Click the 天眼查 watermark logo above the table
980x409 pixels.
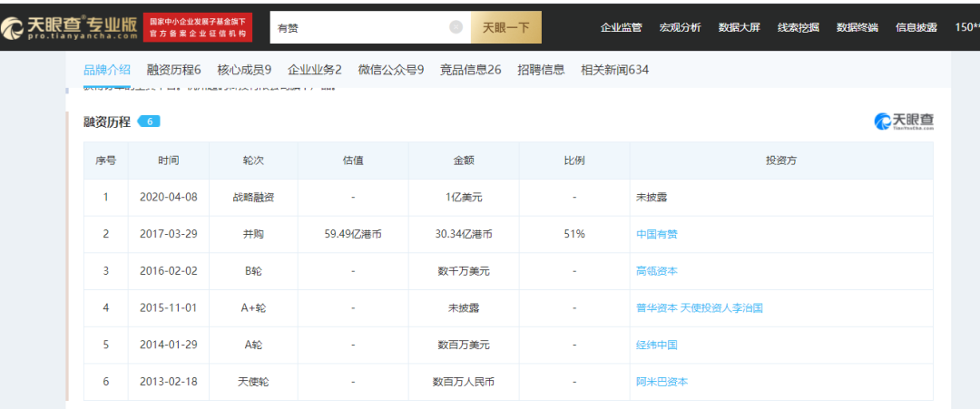[x=903, y=122]
